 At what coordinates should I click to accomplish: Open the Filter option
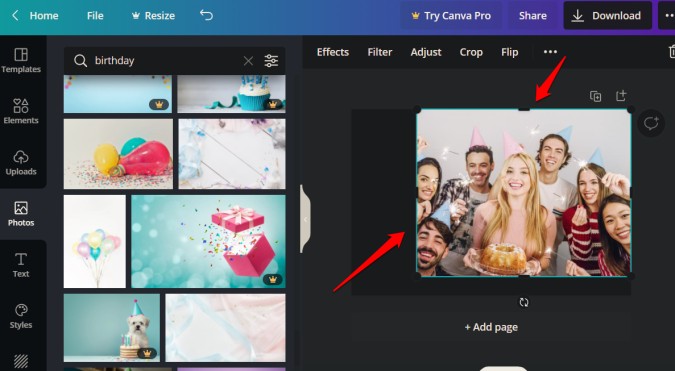pos(380,52)
